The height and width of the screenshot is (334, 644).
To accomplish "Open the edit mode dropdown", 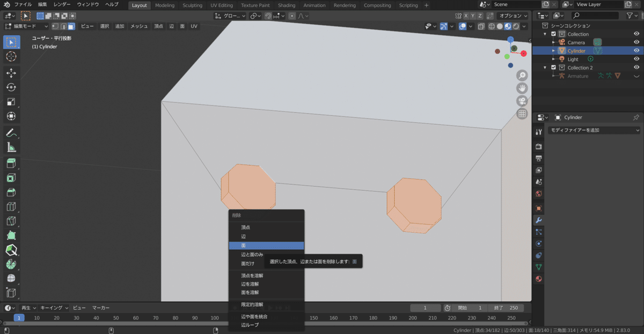I will pos(26,26).
